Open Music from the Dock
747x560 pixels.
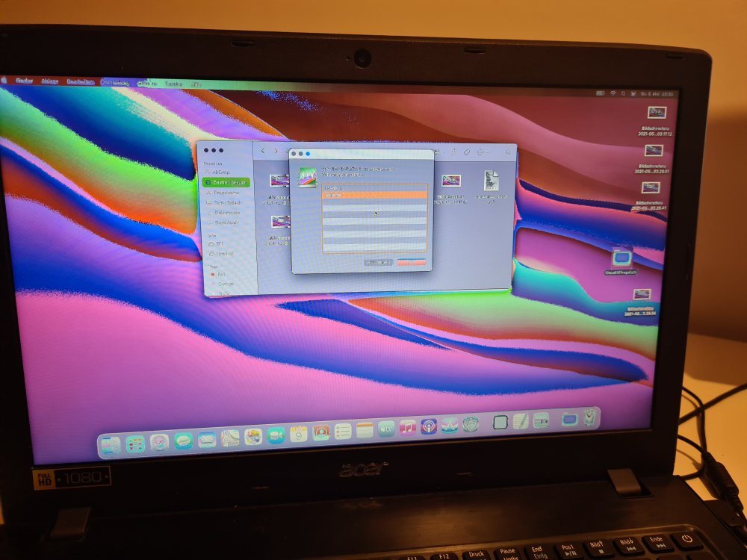[407, 427]
